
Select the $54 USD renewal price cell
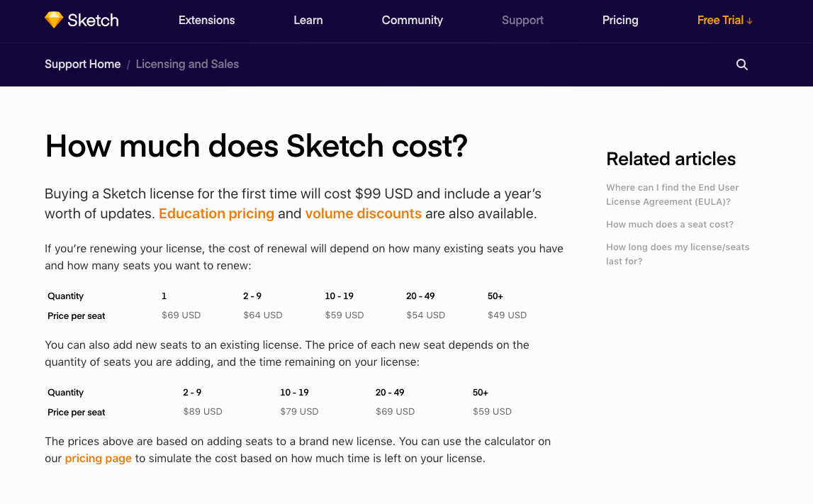coord(426,315)
